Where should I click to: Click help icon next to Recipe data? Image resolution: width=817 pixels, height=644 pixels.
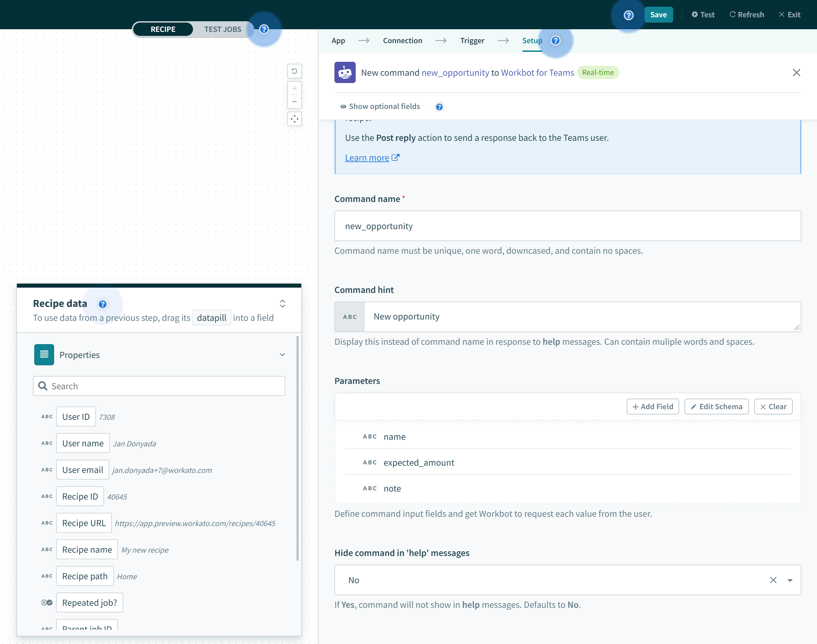click(x=103, y=304)
